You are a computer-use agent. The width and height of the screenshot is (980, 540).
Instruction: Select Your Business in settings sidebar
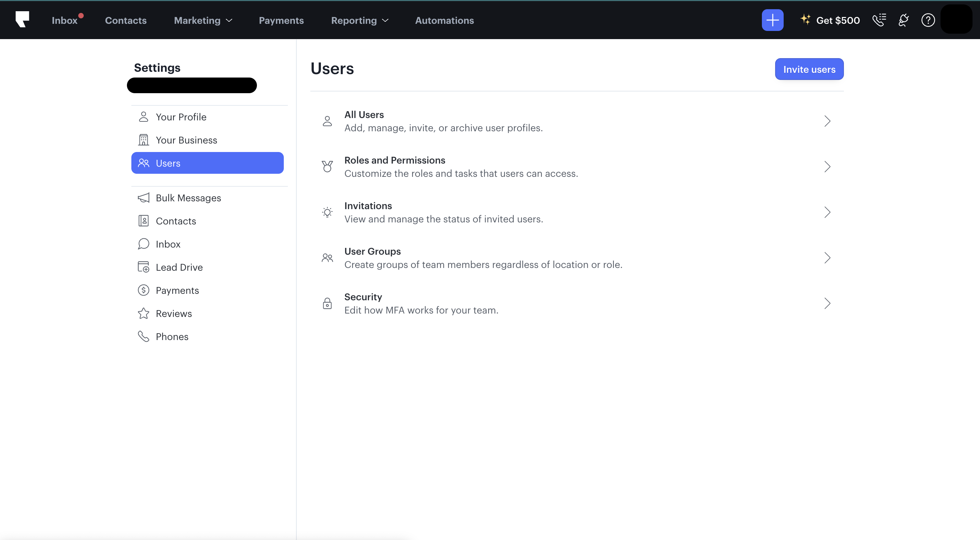tap(207, 140)
